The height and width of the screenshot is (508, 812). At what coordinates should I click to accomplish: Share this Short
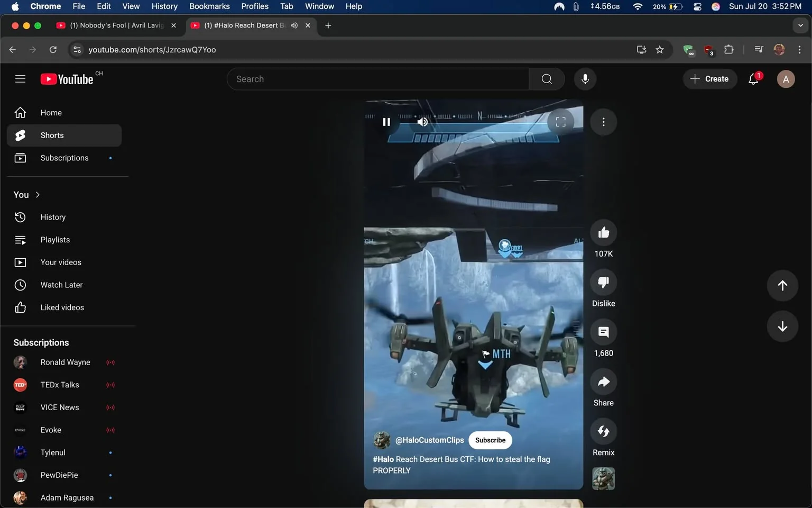coord(603,382)
